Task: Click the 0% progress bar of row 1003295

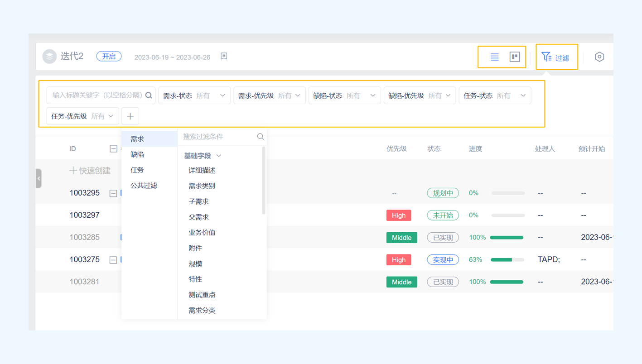Action: coord(508,193)
